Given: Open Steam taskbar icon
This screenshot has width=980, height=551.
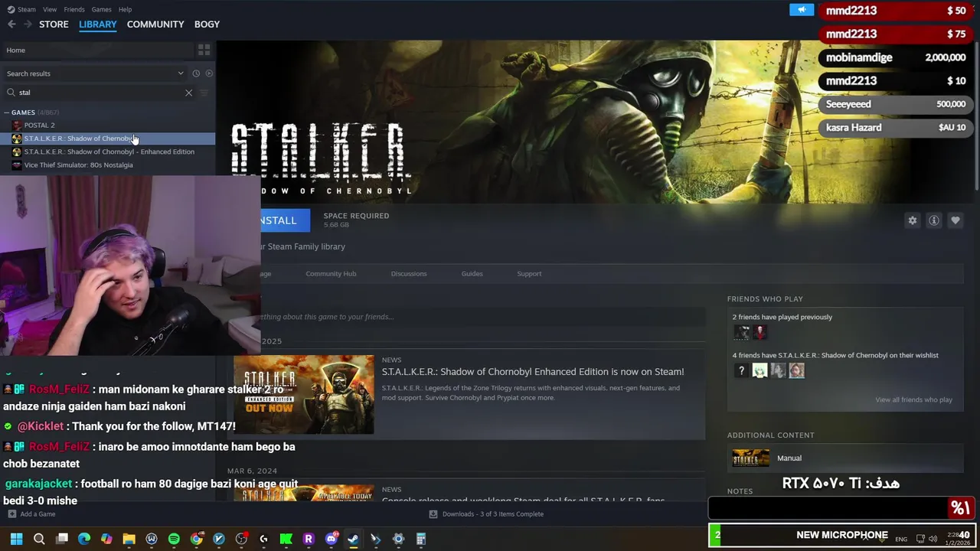Looking at the screenshot, I should [353, 539].
